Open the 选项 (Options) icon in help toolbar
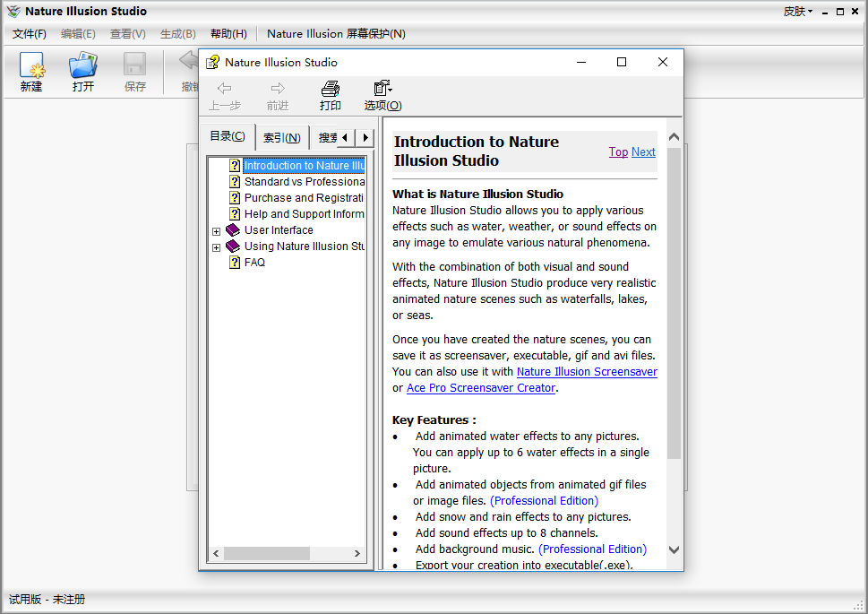868x614 pixels. tap(382, 89)
